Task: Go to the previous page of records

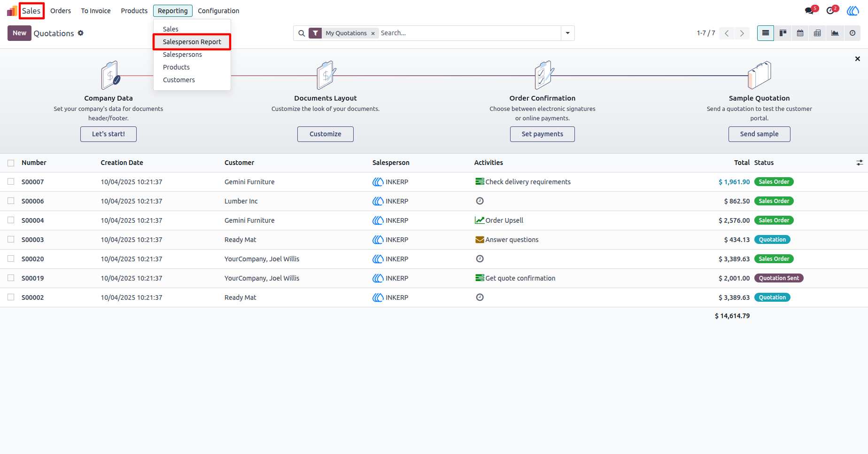Action: point(727,33)
